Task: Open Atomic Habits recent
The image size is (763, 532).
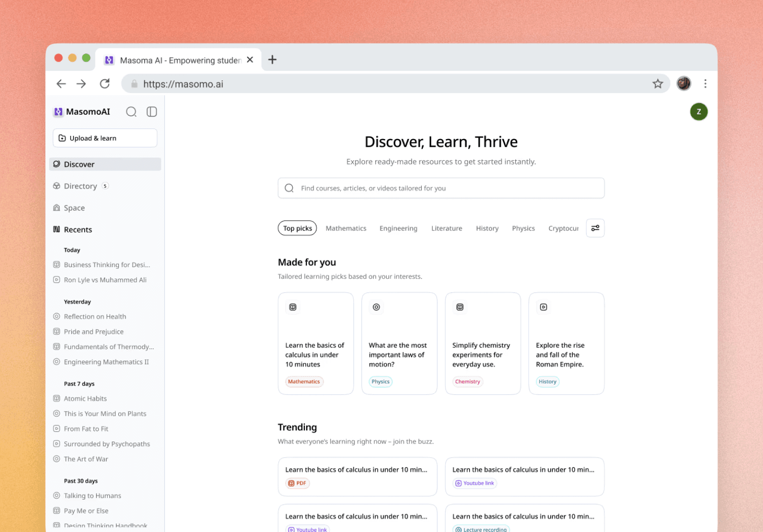Action: click(80, 398)
